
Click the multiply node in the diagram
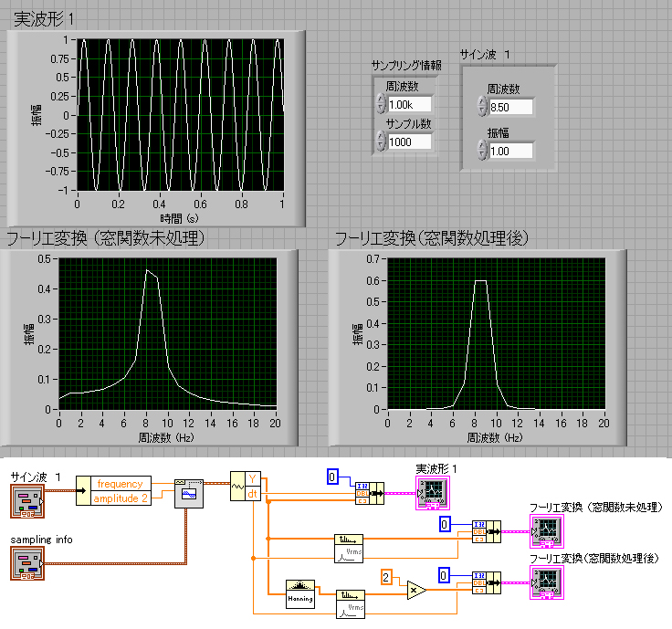[x=415, y=590]
